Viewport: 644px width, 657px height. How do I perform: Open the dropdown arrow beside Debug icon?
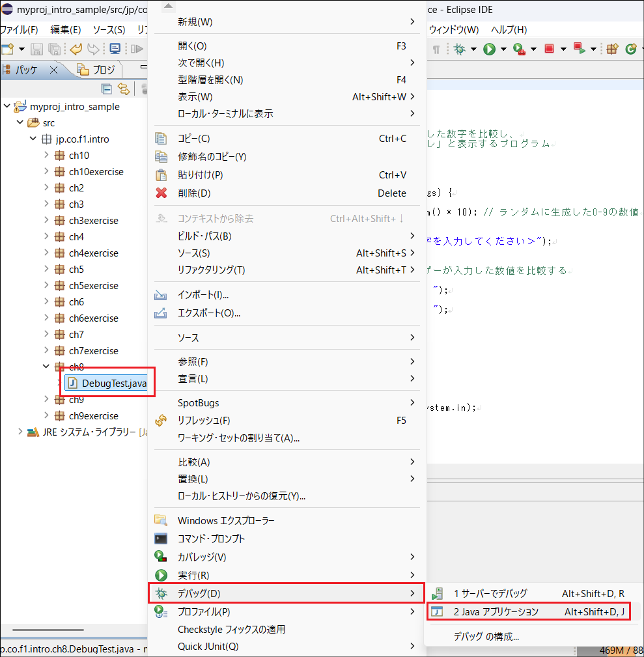[474, 49]
